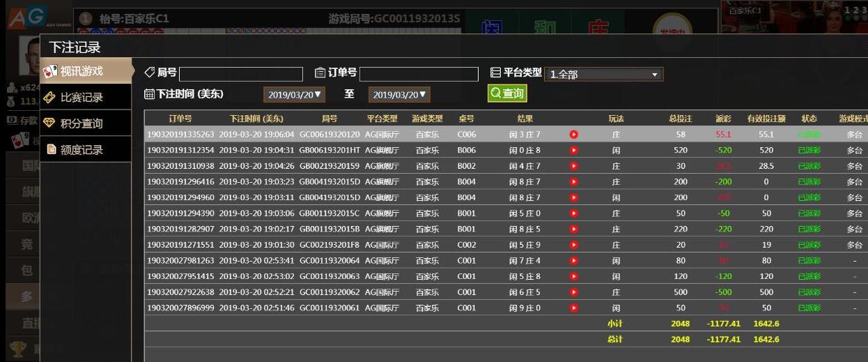This screenshot has width=868, height=362.
Task: Click bet time 2019-03-20 19:03:23
Action: point(256,181)
